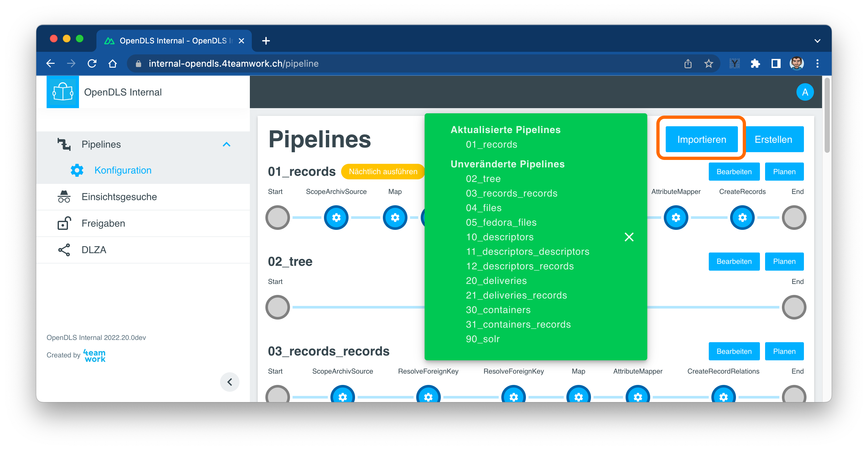
Task: Open AttributeMapper node in 03_records_records
Action: 638,394
